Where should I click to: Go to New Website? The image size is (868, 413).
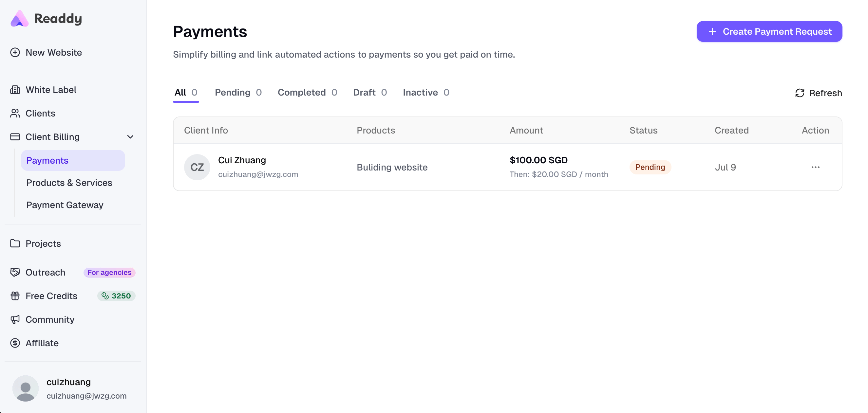[54, 52]
